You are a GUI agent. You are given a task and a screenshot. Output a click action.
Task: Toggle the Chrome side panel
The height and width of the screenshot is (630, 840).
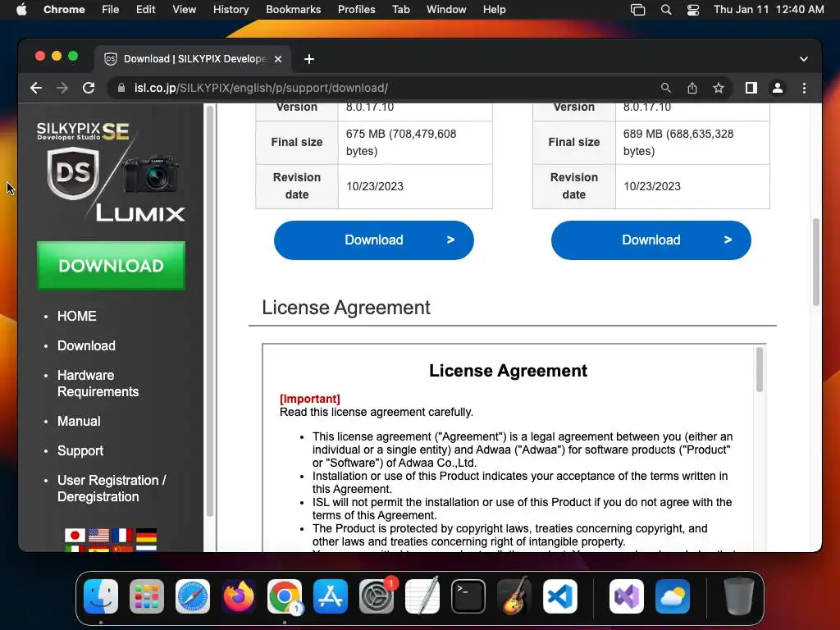(751, 88)
